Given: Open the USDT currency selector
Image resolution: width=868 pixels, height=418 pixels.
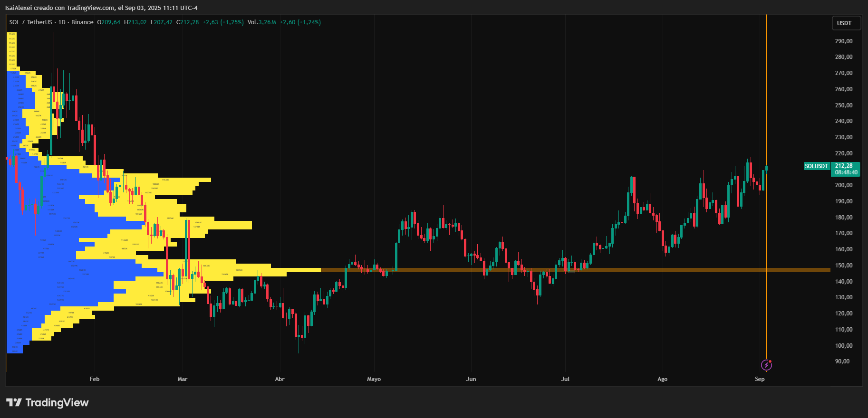Looking at the screenshot, I should point(844,23).
